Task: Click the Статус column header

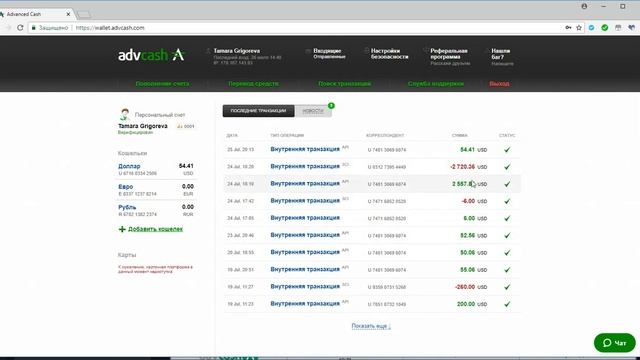Action: pyautogui.click(x=507, y=135)
